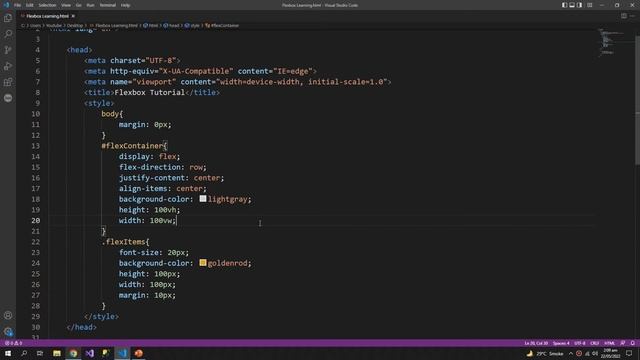This screenshot has width=640, height=360.
Task: Click the notifications bell in status bar
Action: pos(633,343)
